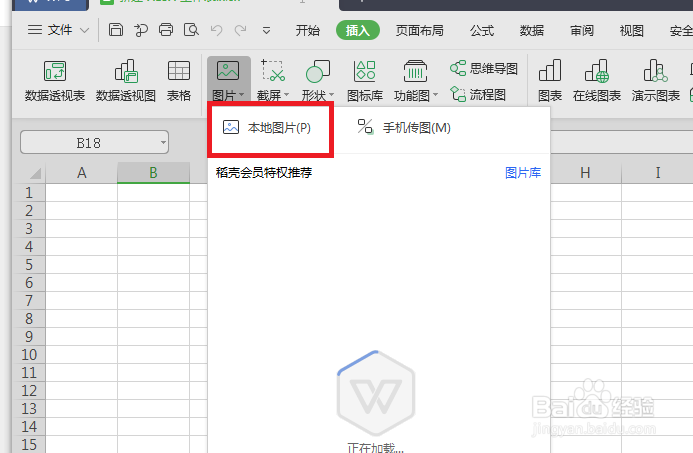Click the Save icon in quick toolbar
Screen dimensions: 693x453
point(116,30)
